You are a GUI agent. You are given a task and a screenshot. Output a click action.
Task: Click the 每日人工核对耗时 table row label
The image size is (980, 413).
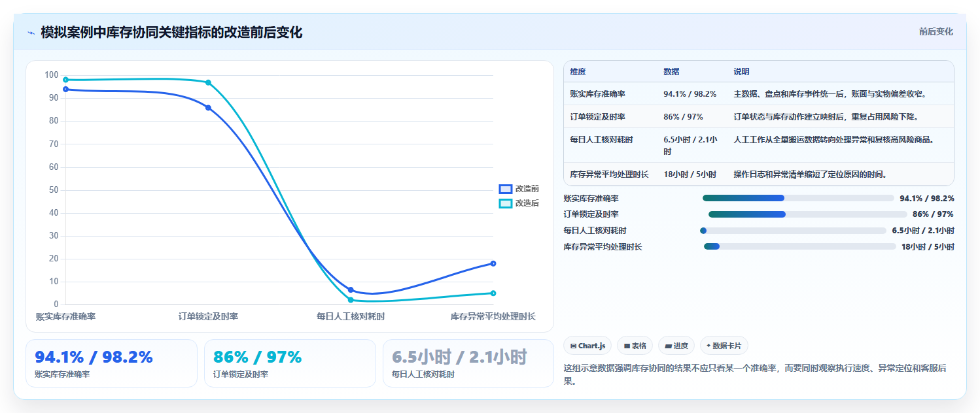(x=601, y=140)
